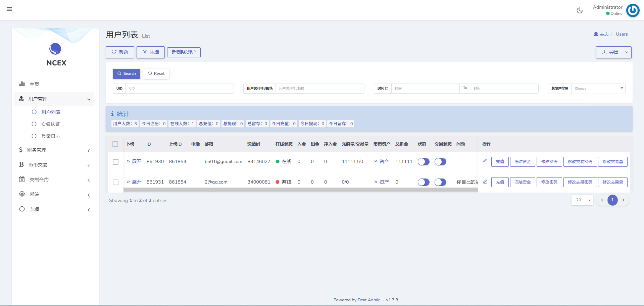The height and width of the screenshot is (306, 644).
Task: Open the 总资产排序 Choose dropdown
Action: coord(598,89)
